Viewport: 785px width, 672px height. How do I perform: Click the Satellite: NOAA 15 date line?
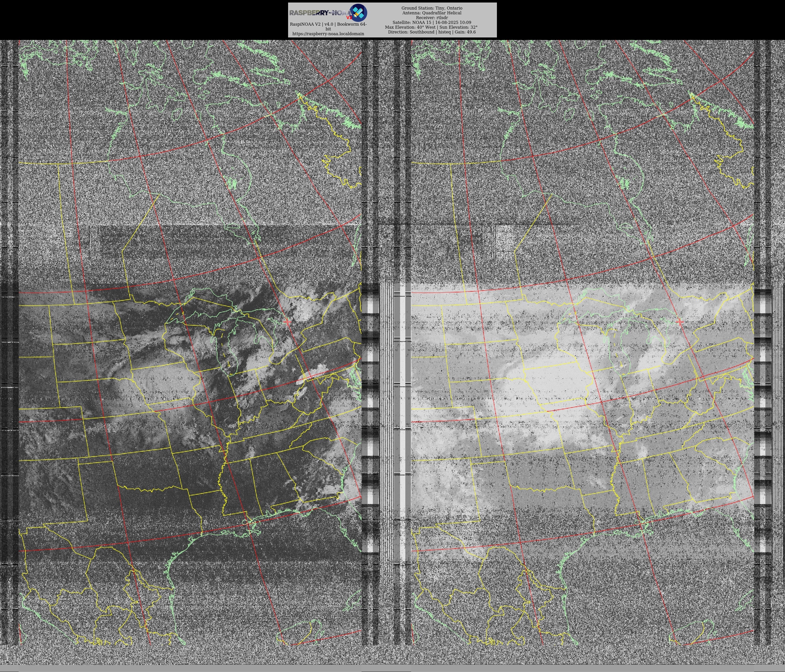click(431, 22)
